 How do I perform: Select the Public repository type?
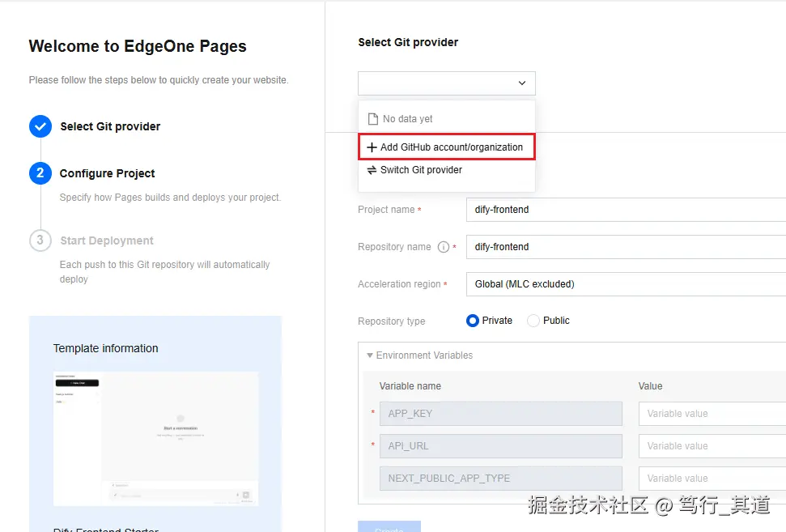pos(533,321)
